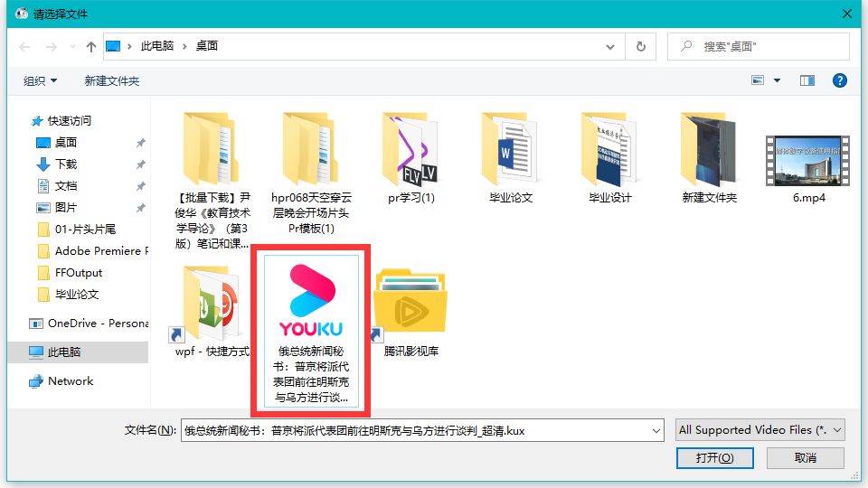Open the 组织 menu
The width and height of the screenshot is (868, 488).
[40, 80]
